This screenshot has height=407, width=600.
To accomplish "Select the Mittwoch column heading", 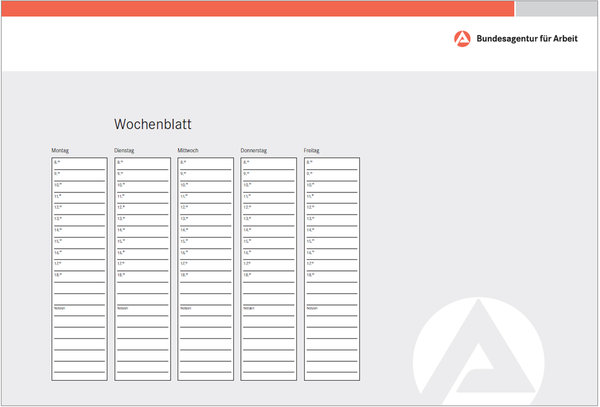I will (x=189, y=150).
